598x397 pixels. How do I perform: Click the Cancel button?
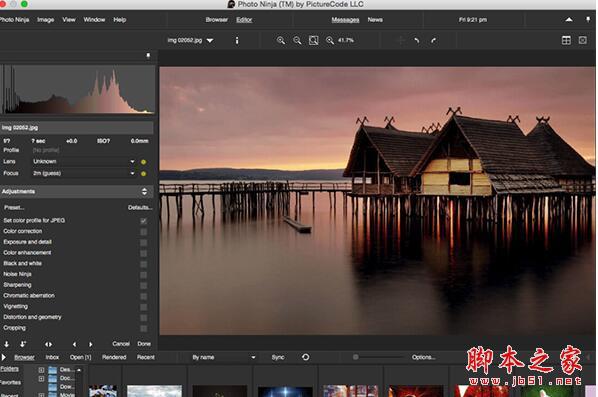[x=121, y=344]
